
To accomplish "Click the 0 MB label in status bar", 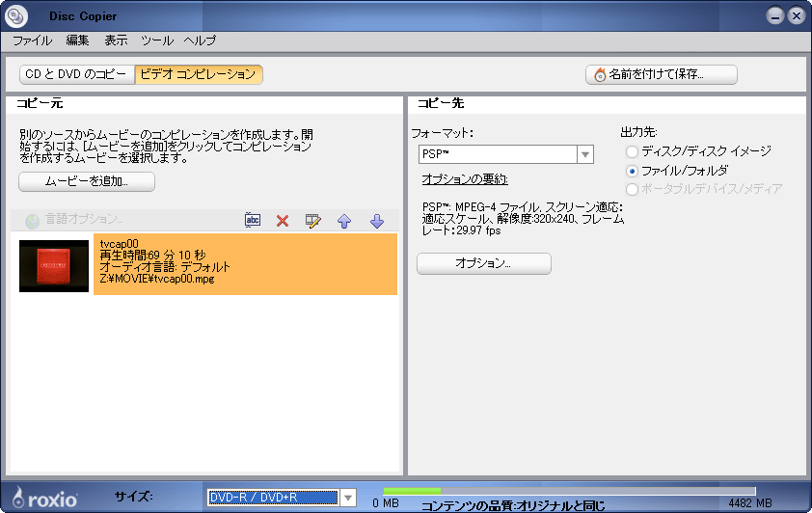I will click(x=386, y=503).
